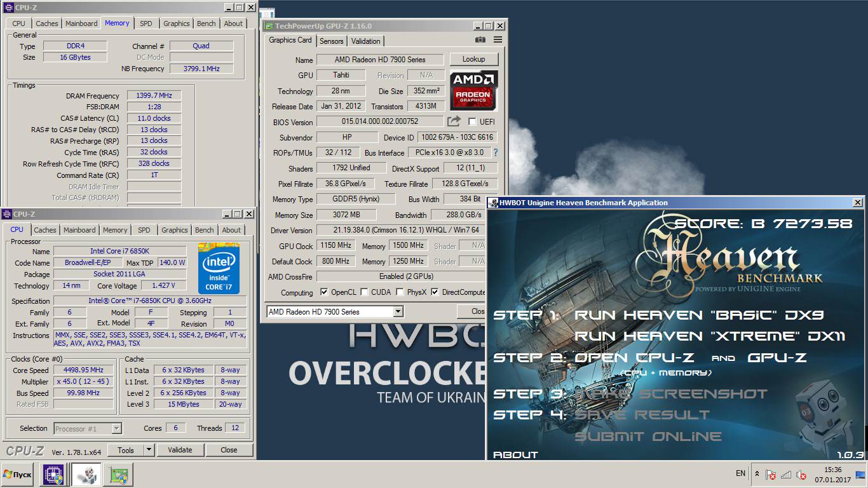Click the GPU-Z screenshot camera icon
Screen dimensions: 868x488
tap(480, 40)
